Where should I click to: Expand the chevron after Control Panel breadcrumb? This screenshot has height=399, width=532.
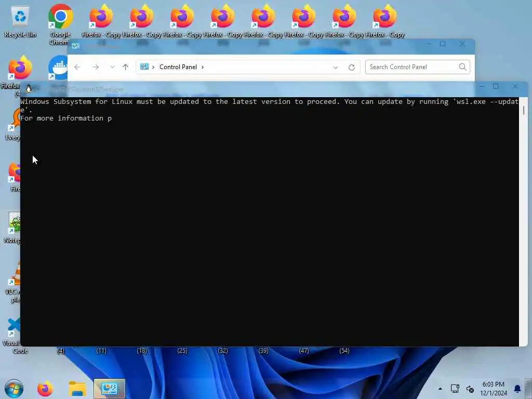coord(203,67)
